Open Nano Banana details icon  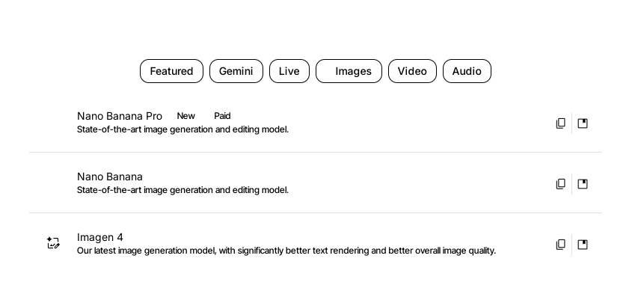click(x=583, y=184)
